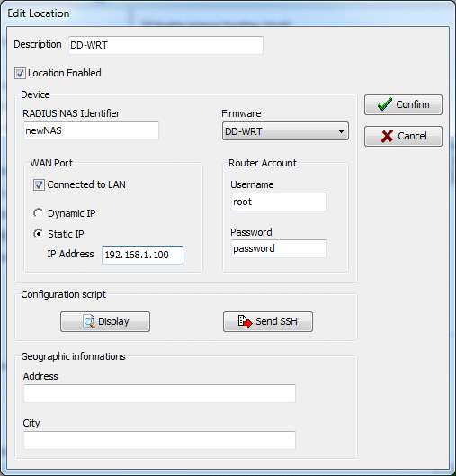
Task: Open the Firmware dropdown arrow
Action: pos(341,131)
